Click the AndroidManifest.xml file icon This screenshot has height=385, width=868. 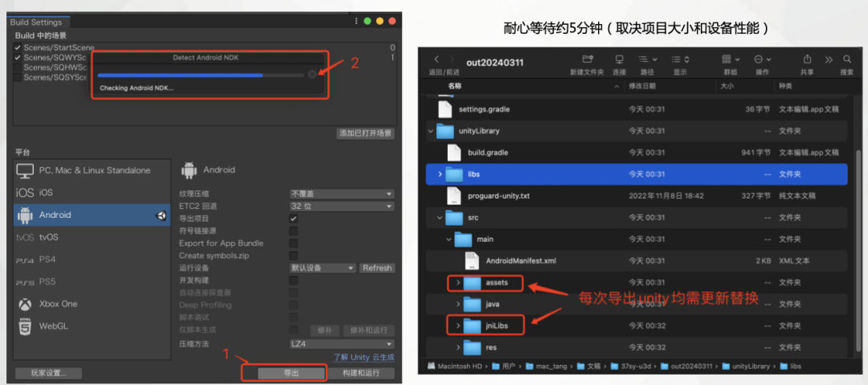click(472, 260)
